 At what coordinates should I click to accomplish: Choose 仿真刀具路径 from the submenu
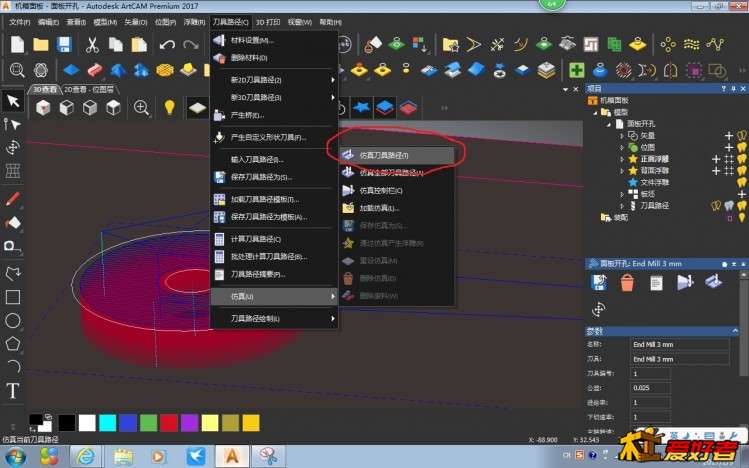[x=396, y=155]
